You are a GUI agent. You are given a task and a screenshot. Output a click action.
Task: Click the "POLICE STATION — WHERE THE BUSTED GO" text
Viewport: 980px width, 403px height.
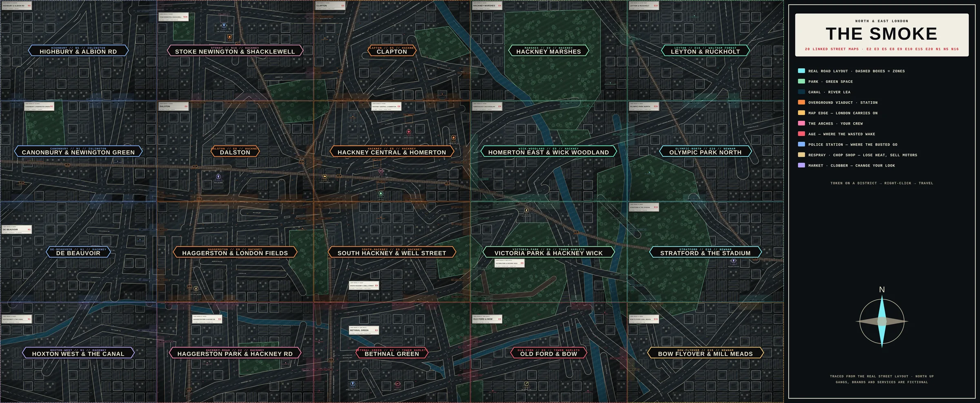click(853, 145)
